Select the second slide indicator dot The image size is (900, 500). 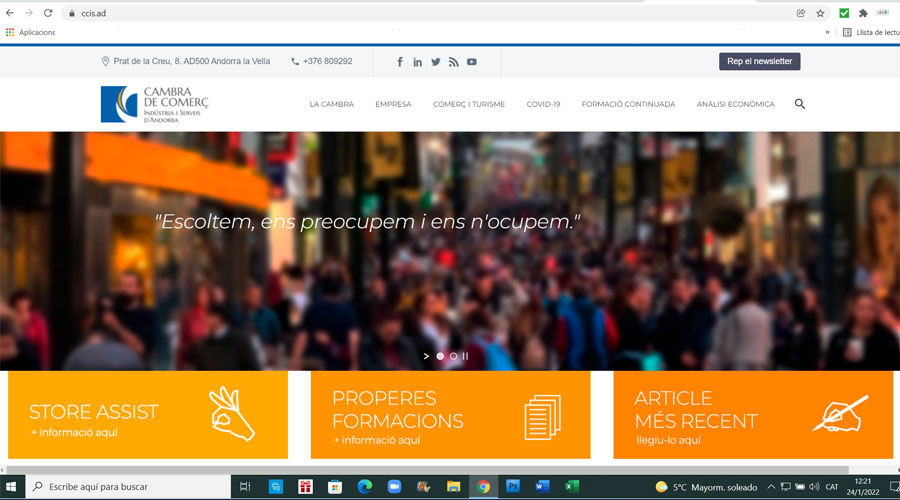(453, 356)
